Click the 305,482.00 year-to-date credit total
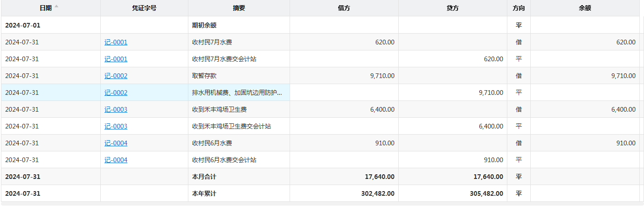 click(x=486, y=193)
